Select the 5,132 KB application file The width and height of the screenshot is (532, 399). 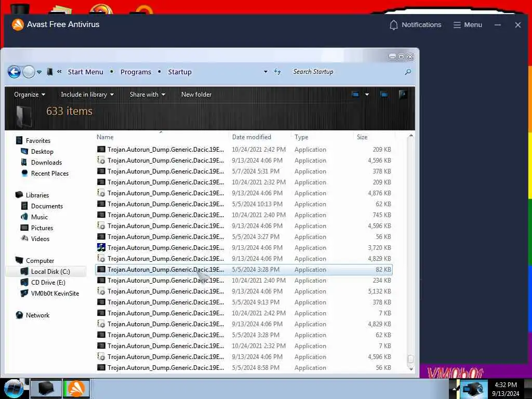(244, 291)
